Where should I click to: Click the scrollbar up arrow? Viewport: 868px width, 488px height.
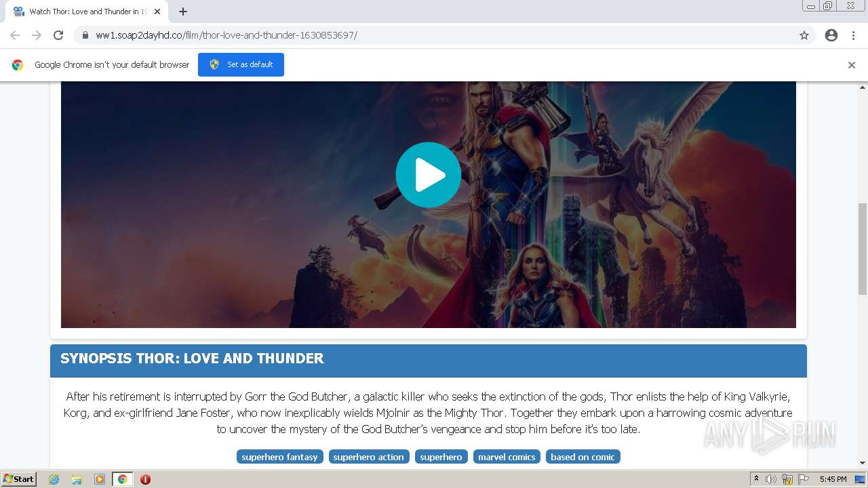click(863, 87)
